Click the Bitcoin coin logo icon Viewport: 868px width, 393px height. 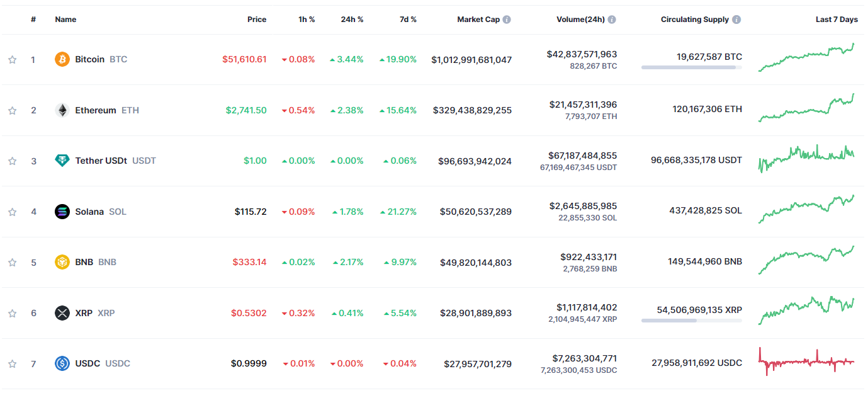click(62, 59)
